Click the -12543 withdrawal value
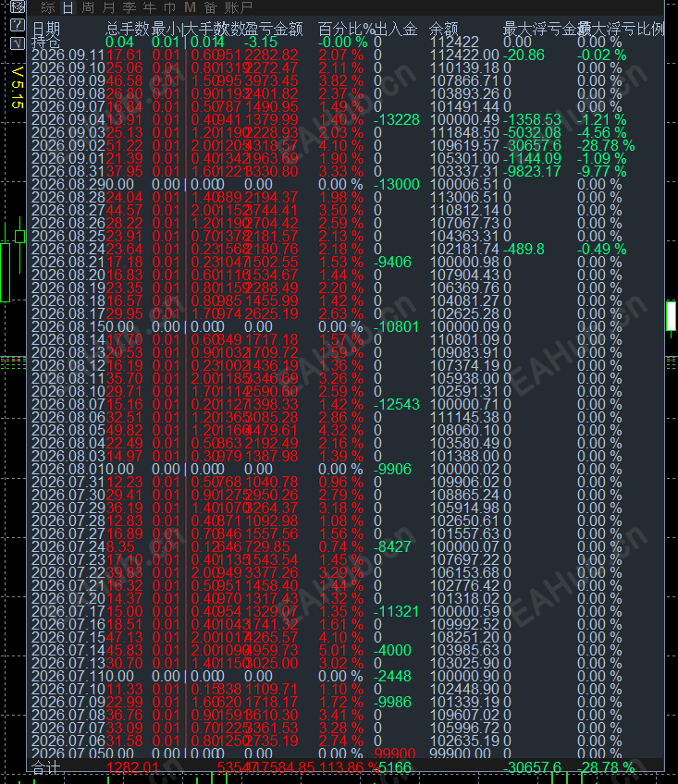 397,405
